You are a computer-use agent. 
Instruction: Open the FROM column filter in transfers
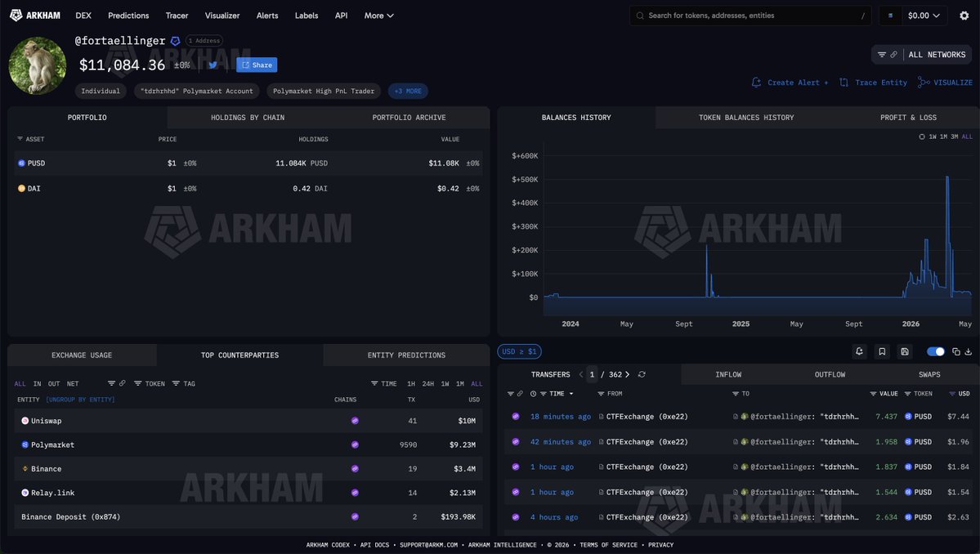610,394
